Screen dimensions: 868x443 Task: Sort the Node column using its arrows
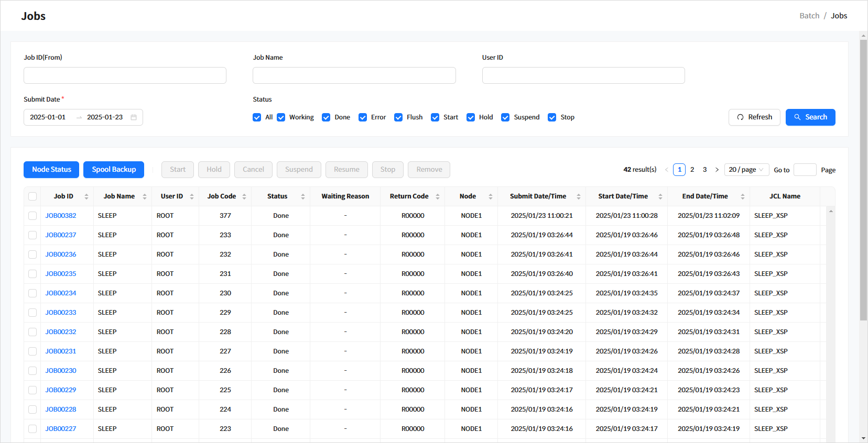click(x=491, y=196)
